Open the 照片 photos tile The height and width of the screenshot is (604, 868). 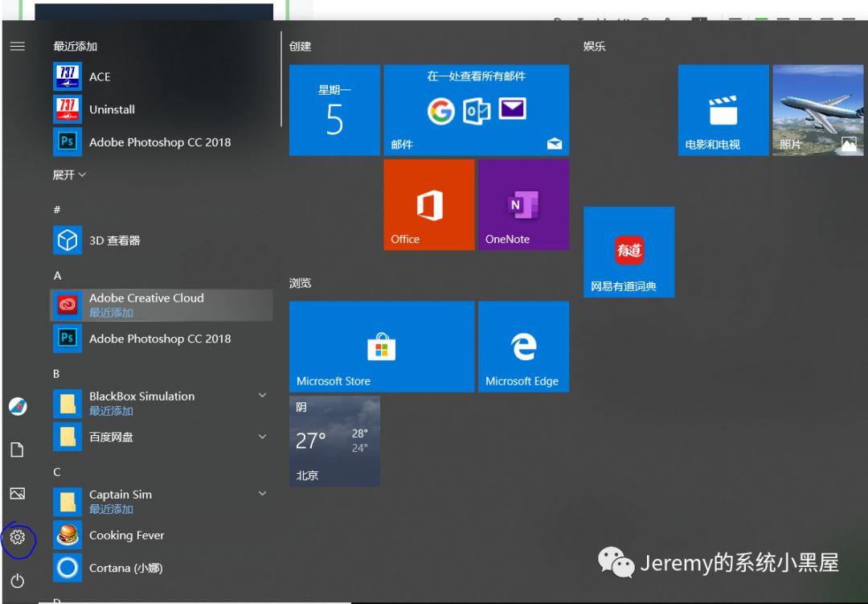(x=818, y=110)
